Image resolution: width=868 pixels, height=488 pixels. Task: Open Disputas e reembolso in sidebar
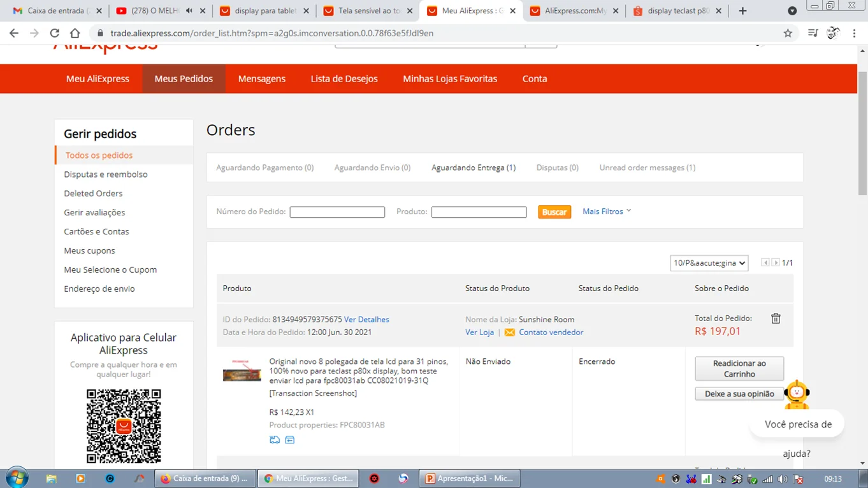(x=106, y=175)
